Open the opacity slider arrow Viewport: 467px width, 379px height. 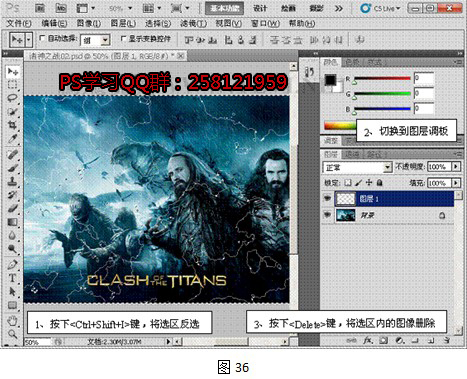pyautogui.click(x=456, y=167)
